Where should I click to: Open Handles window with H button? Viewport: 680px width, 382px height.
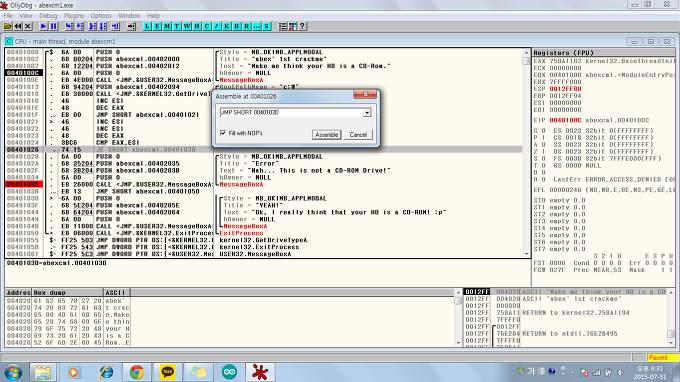point(197,26)
